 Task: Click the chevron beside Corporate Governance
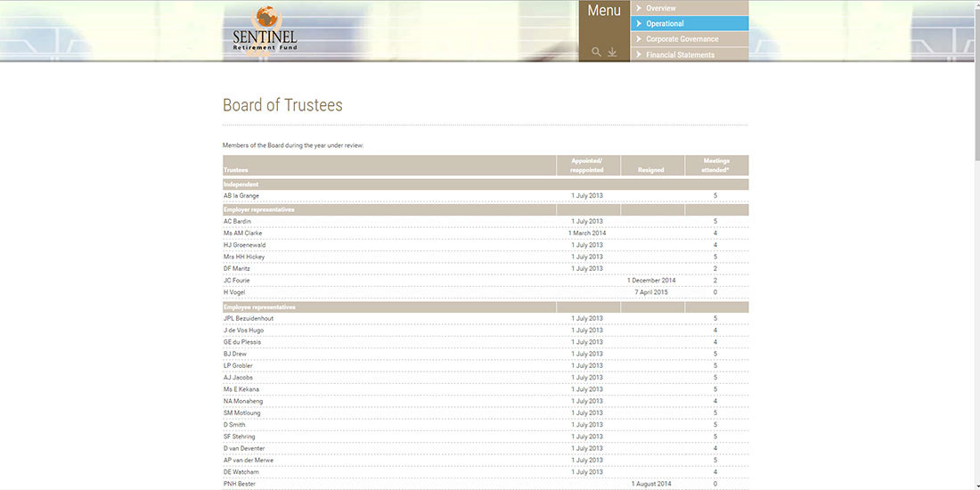click(x=638, y=39)
